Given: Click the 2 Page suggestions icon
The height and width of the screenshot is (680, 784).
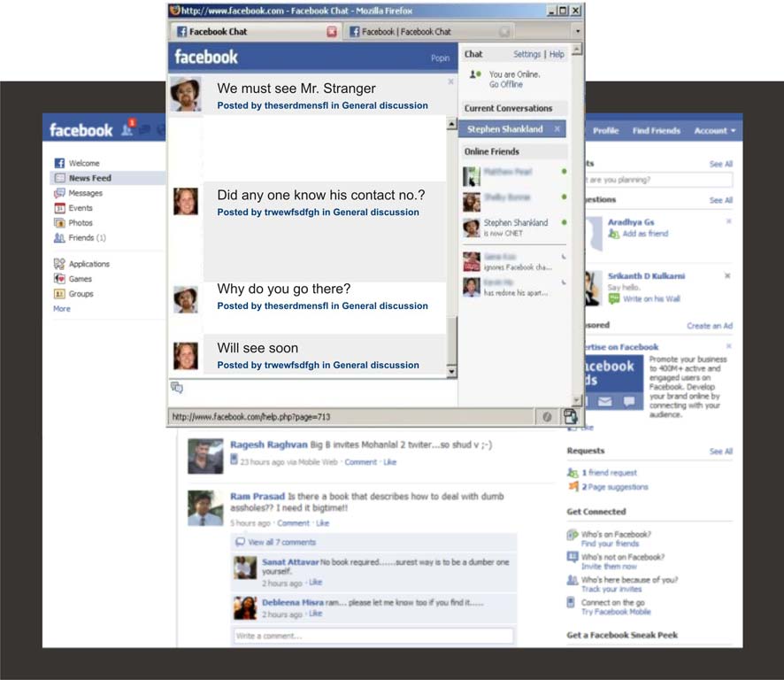Looking at the screenshot, I should 573,486.
